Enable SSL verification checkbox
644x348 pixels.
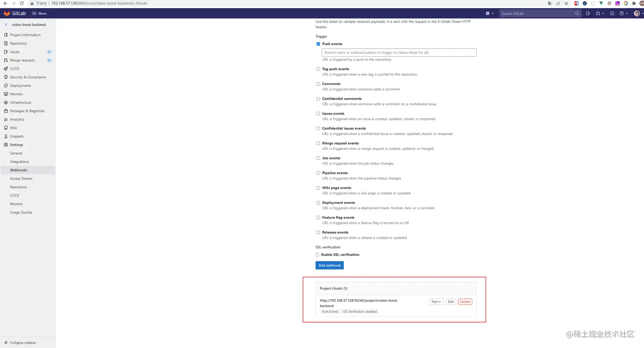coord(317,255)
